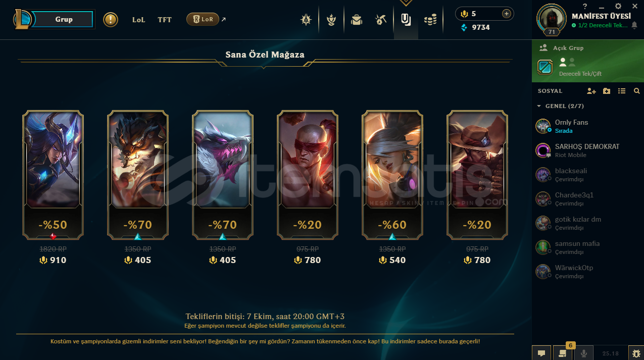Image resolution: width=644 pixels, height=360 pixels.
Task: Click the yellow exclamation alert icon
Action: click(111, 20)
